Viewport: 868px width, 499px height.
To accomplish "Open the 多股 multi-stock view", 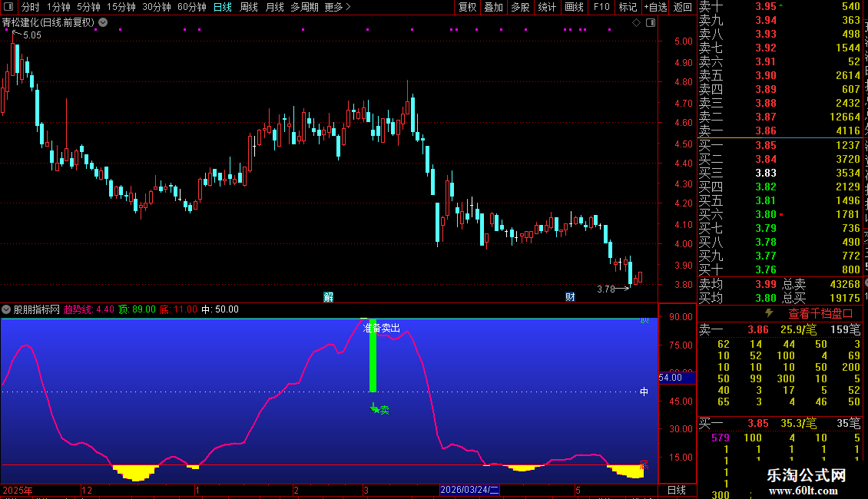I will tap(520, 7).
